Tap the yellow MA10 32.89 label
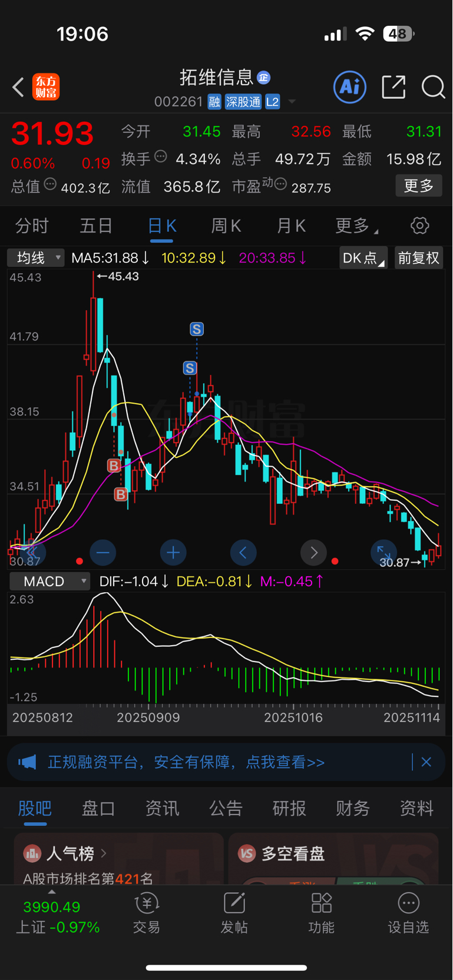This screenshot has width=453, height=980. [194, 258]
